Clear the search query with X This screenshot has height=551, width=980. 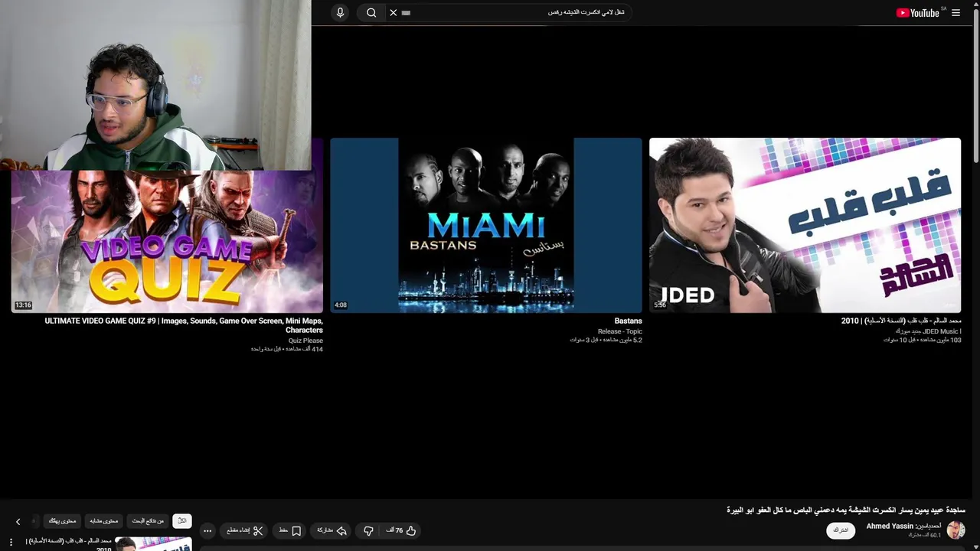point(394,12)
